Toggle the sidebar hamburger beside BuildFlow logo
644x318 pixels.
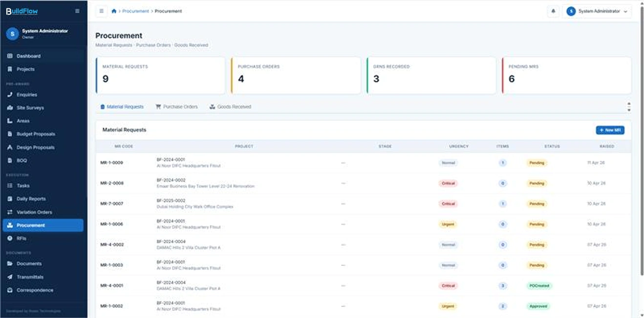click(77, 11)
